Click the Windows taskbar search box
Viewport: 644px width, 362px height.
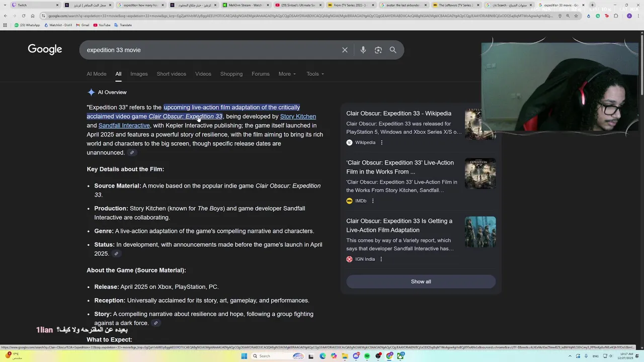pos(277,356)
